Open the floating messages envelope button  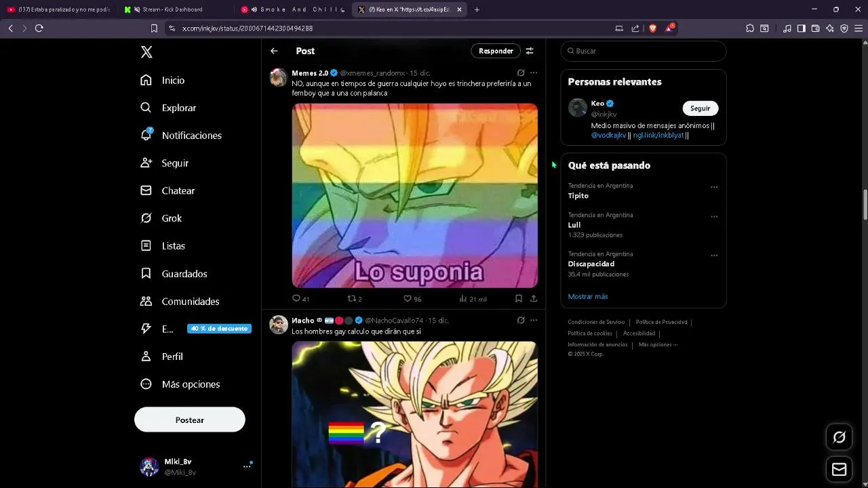click(839, 469)
